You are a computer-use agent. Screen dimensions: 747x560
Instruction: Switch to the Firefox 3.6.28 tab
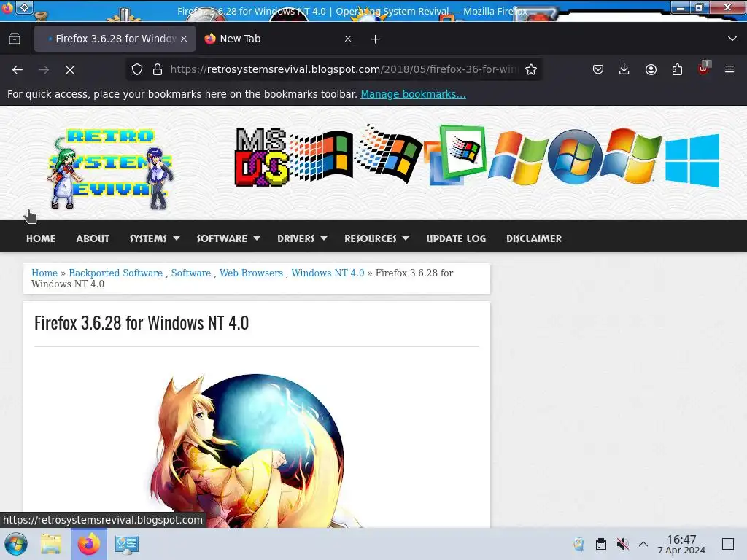[115, 39]
